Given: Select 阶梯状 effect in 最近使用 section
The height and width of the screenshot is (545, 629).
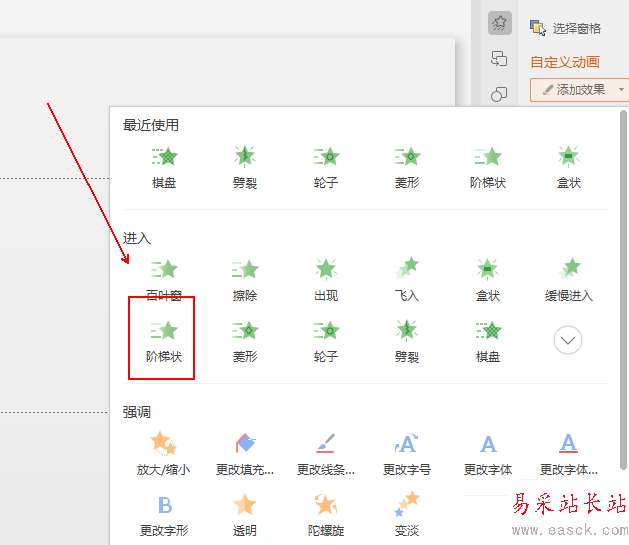Looking at the screenshot, I should [x=488, y=167].
